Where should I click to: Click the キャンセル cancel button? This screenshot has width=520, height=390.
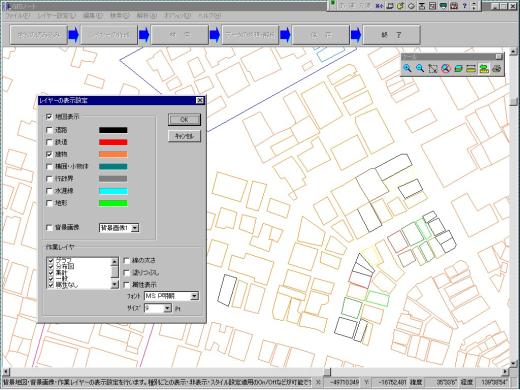(x=184, y=136)
